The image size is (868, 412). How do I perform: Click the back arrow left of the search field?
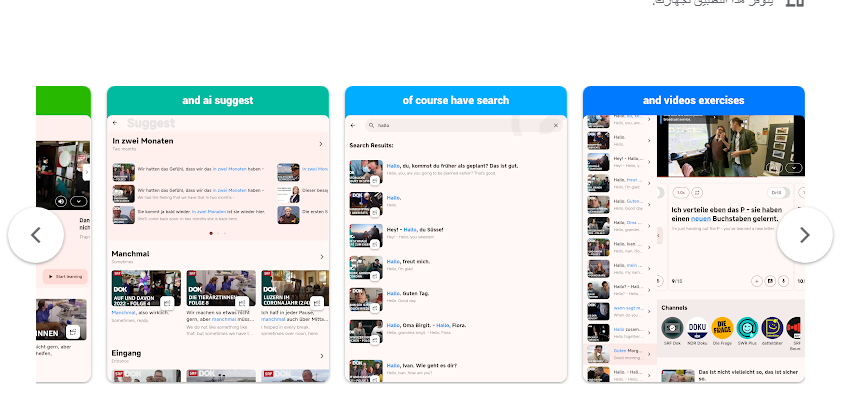tap(353, 126)
